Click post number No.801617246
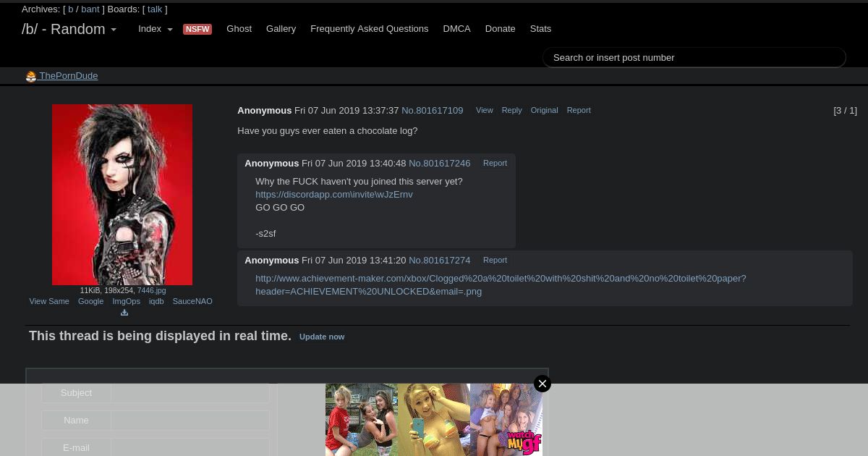 440,164
